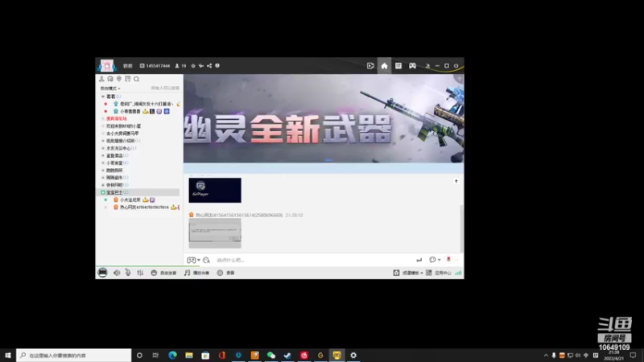Screen dimensions: 644x362
Task: Click channel ID 1455417444
Action: click(x=155, y=66)
